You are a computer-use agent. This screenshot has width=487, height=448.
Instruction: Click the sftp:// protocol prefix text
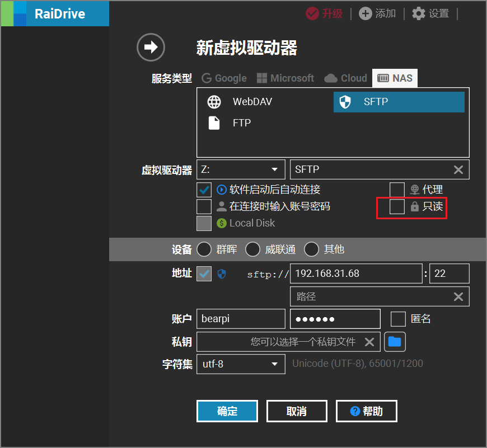pyautogui.click(x=268, y=275)
